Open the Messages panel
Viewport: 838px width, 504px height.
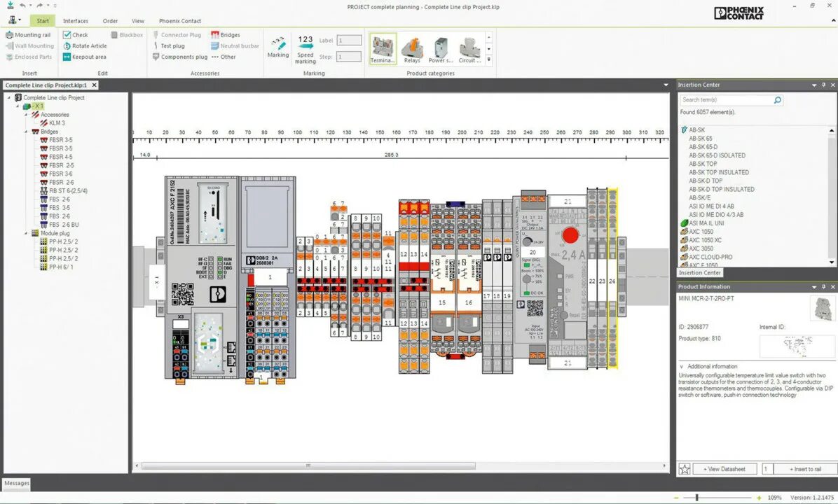(17, 483)
